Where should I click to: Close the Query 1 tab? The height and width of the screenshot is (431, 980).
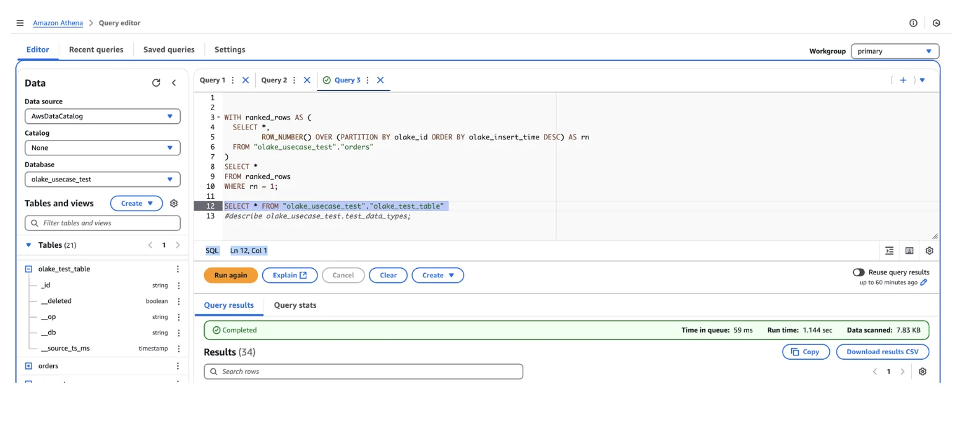click(246, 81)
